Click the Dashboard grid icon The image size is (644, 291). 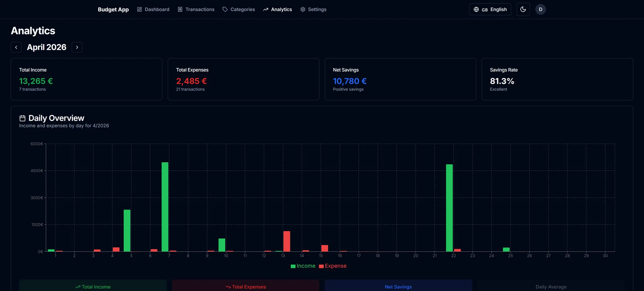[x=140, y=9]
